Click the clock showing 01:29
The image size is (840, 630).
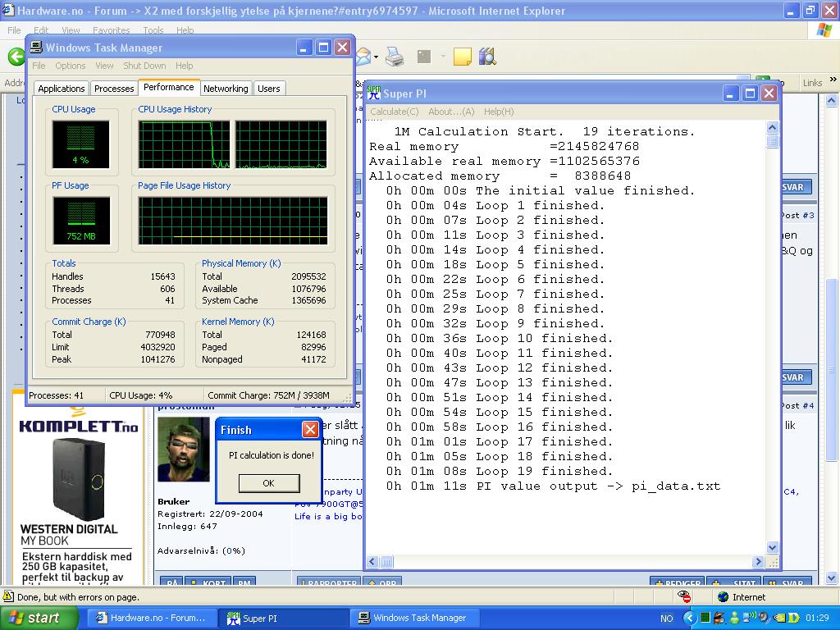[x=817, y=619]
